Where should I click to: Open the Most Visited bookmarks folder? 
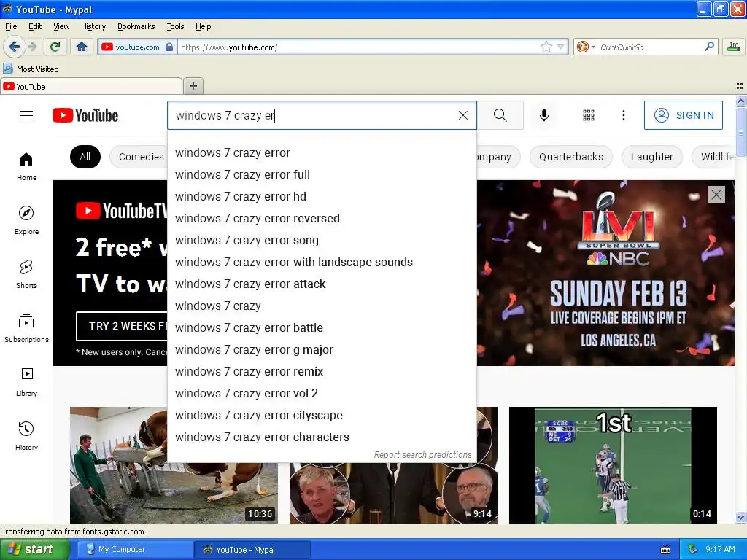pyautogui.click(x=31, y=69)
